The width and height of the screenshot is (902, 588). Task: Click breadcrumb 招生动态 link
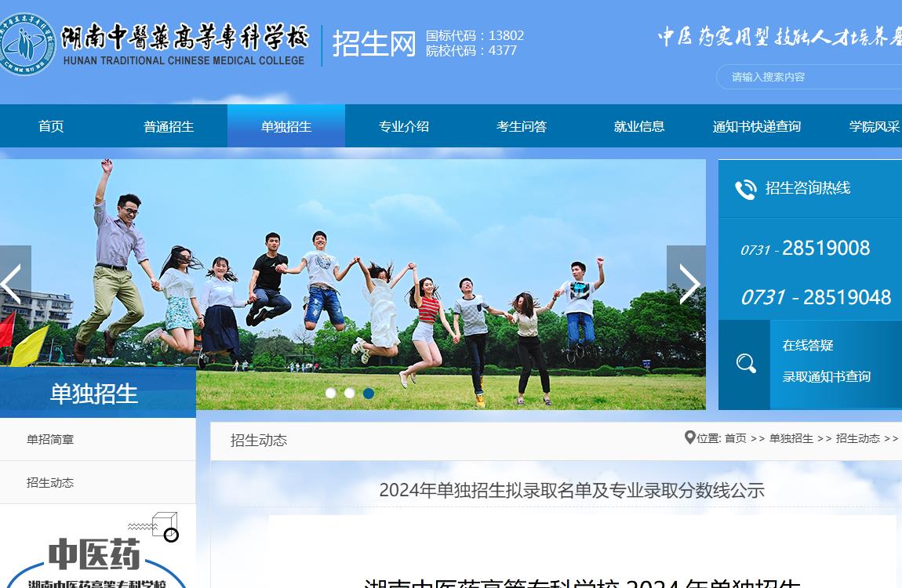point(858,438)
